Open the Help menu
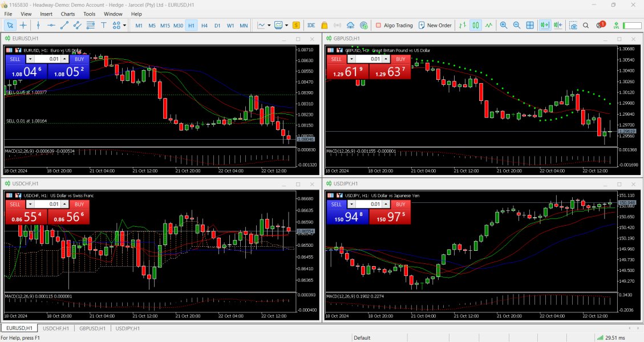The image size is (644, 342). [136, 14]
